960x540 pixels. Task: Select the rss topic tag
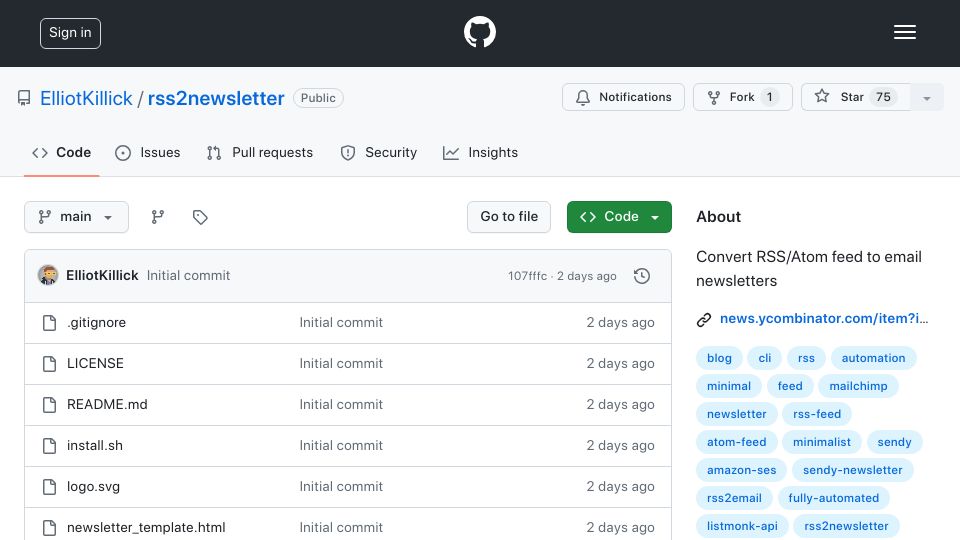point(806,358)
